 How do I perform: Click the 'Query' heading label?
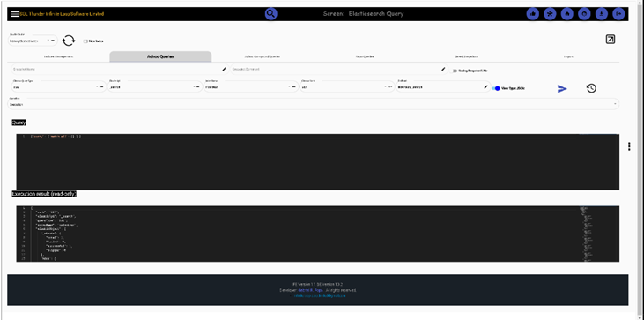point(19,123)
